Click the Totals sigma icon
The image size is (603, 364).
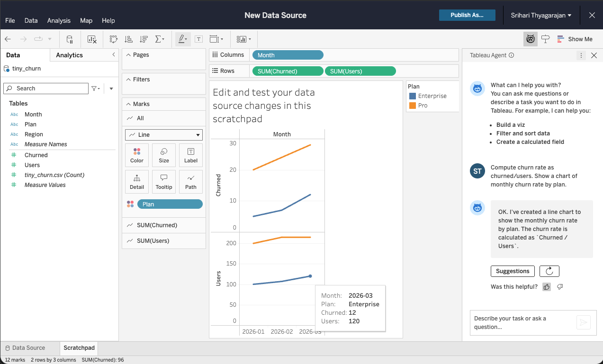pyautogui.click(x=159, y=39)
